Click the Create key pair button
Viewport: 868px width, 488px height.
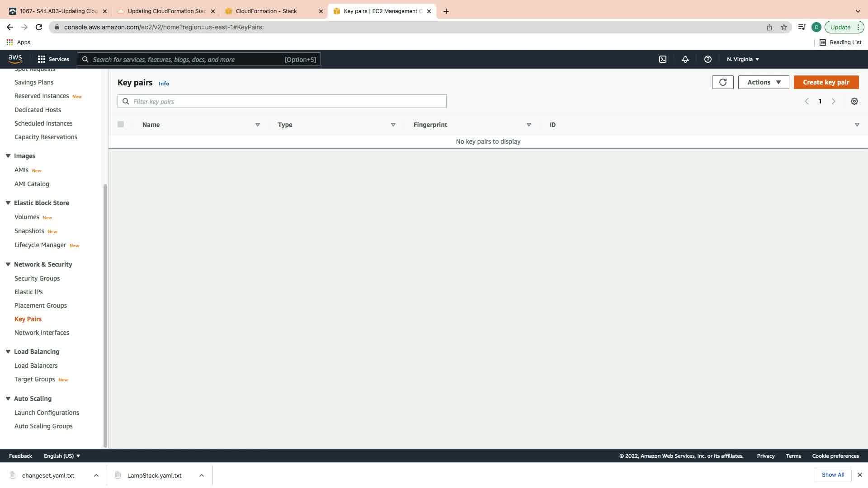[826, 82]
